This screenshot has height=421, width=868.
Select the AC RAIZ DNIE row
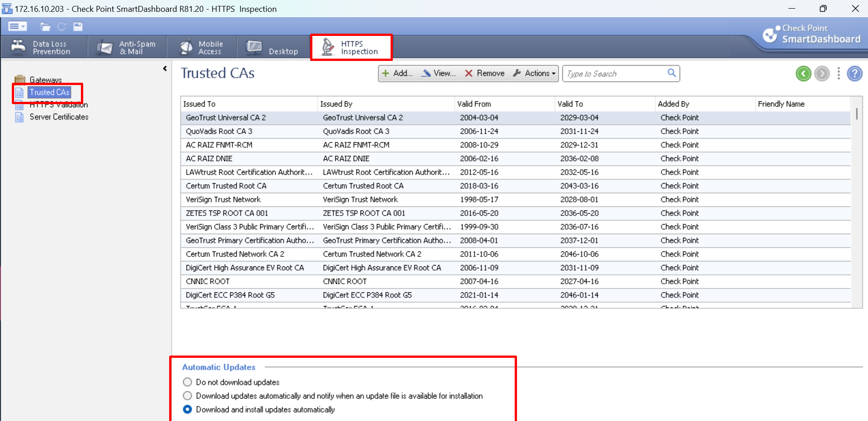pos(516,159)
